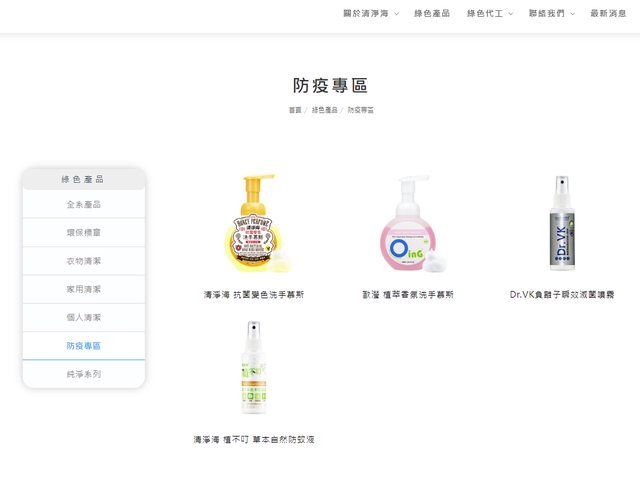This screenshot has height=478, width=640.
Task: Go to 綠色產品 in the top navigation
Action: coord(432,13)
